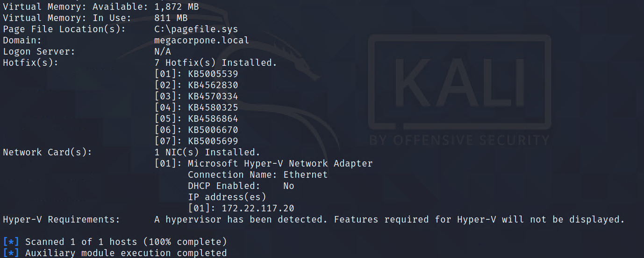The height and width of the screenshot is (258, 644).
Task: Click the hotfix entry KB5005539
Action: (x=213, y=74)
